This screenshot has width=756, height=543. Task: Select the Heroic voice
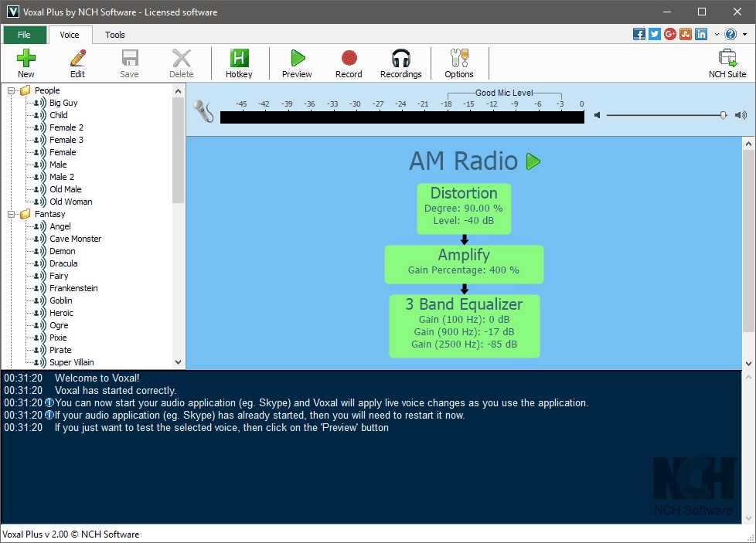(x=61, y=313)
